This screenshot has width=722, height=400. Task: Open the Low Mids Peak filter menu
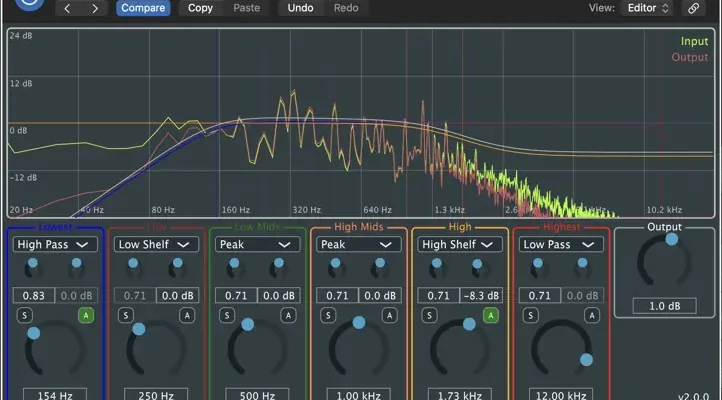256,244
